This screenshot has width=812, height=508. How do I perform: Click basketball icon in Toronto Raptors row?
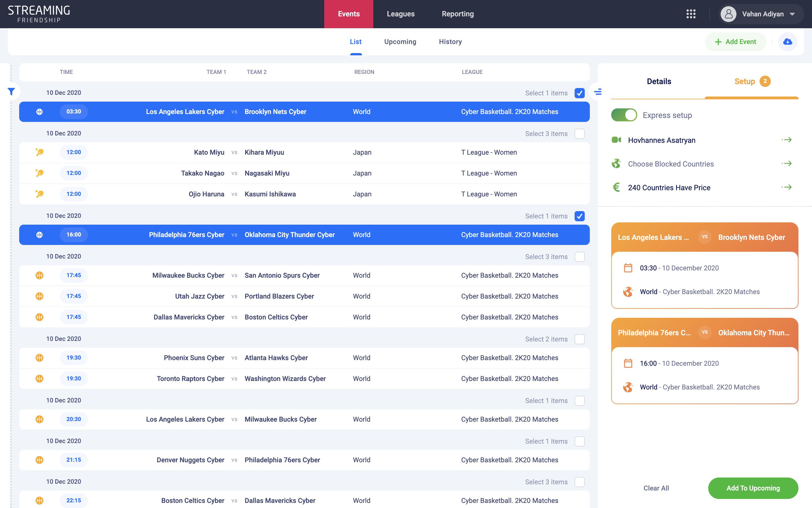click(x=39, y=379)
